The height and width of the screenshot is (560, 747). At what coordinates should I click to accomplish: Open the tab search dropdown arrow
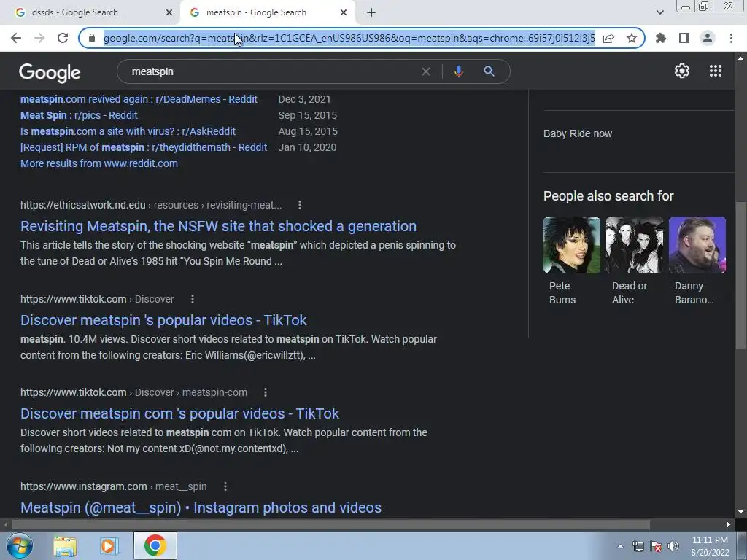coord(659,12)
